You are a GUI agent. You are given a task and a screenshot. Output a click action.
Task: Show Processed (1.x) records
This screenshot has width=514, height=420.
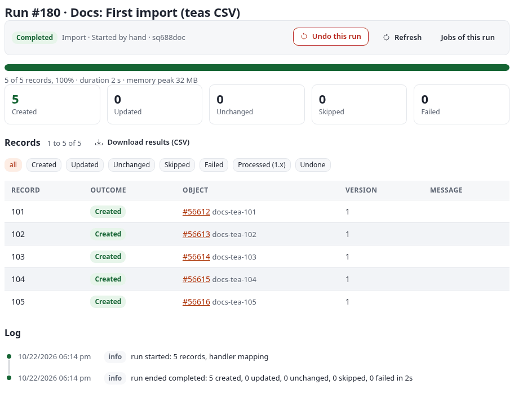coord(262,164)
